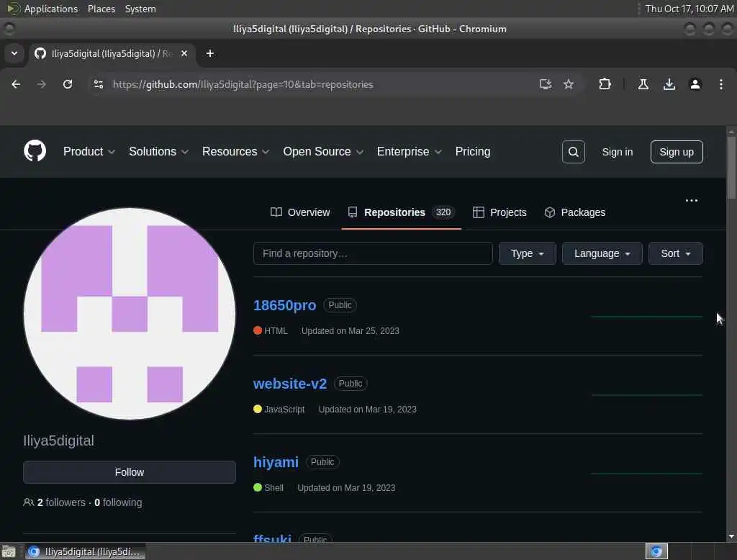Open the Downloads icon in toolbar
The height and width of the screenshot is (560, 737).
pyautogui.click(x=669, y=84)
